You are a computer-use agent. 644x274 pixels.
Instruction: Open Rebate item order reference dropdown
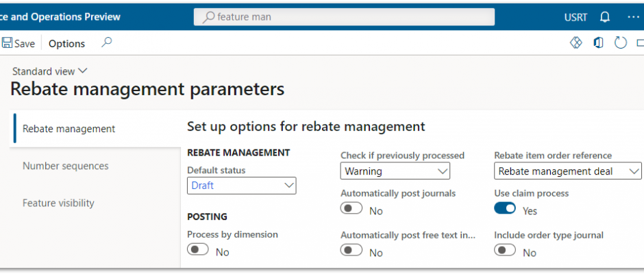coord(567,171)
